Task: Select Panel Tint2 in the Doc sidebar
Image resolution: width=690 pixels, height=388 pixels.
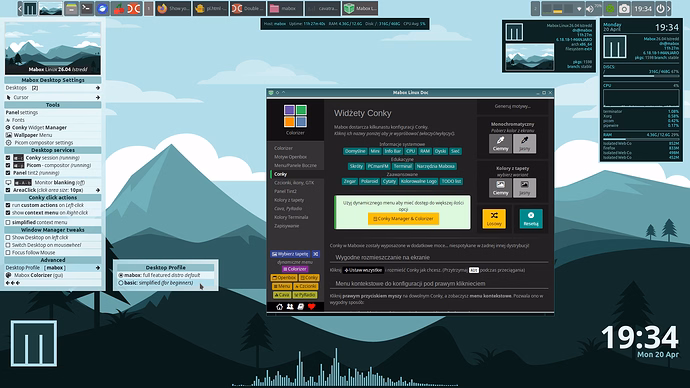Action: tap(285, 191)
